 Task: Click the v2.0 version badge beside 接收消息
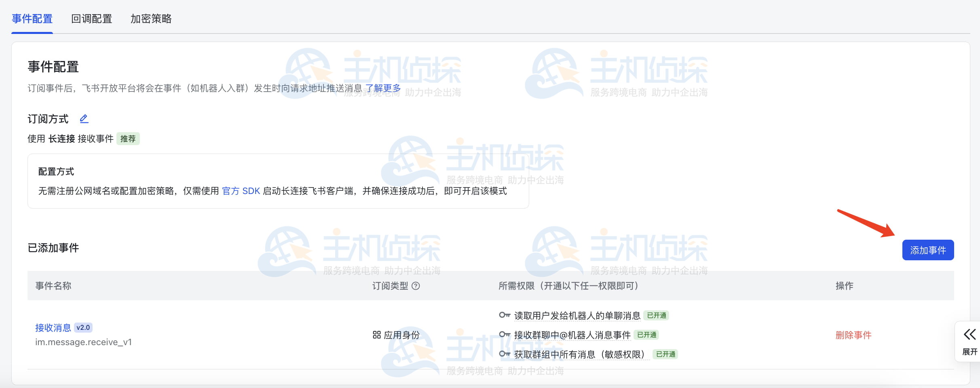click(84, 328)
